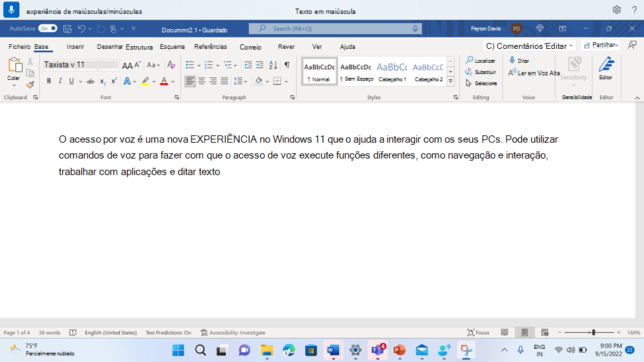644x362 pixels.
Task: Open the Ficheiro tab
Action: (x=19, y=47)
